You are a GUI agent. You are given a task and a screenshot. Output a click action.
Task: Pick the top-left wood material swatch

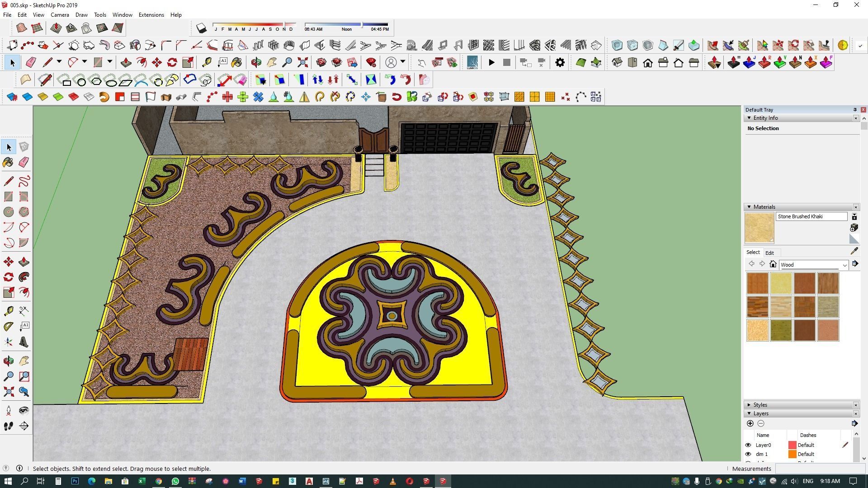[757, 283]
